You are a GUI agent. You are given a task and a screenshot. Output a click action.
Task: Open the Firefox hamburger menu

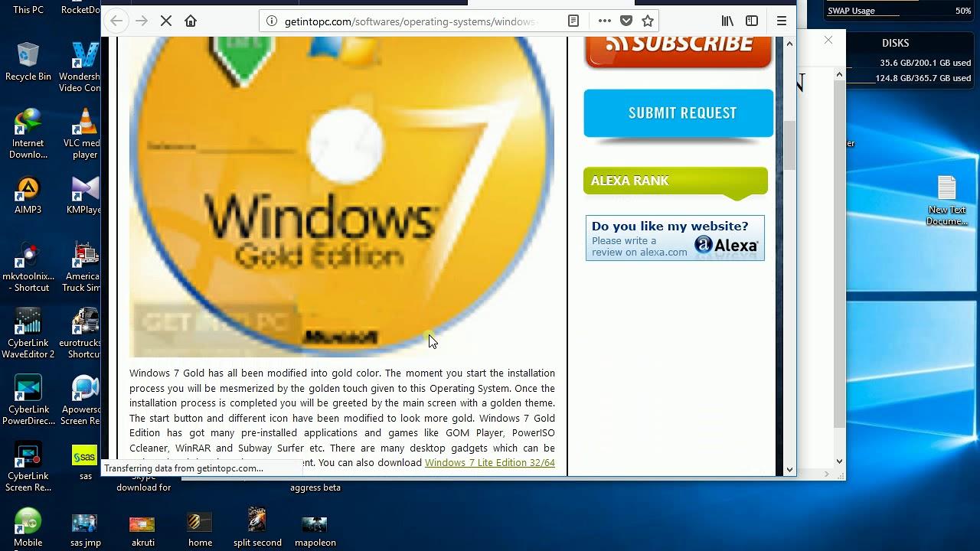tap(782, 21)
